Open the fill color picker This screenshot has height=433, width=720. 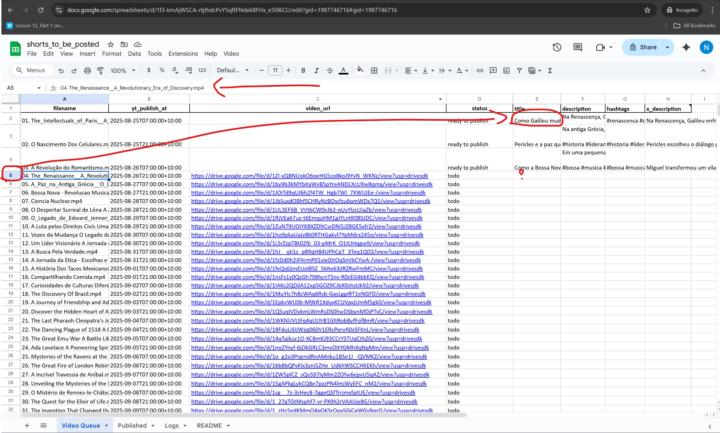click(360, 70)
